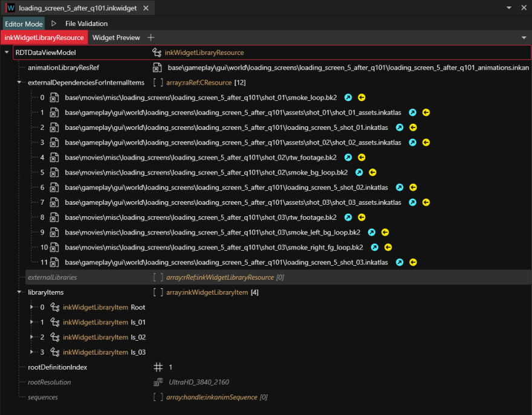Click the animationLibraryResRef path value
The width and height of the screenshot is (532, 415).
click(348, 68)
